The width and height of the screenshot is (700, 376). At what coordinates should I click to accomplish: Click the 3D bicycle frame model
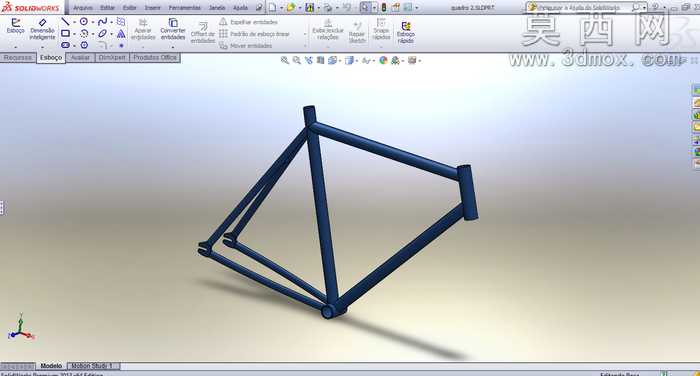coord(324,214)
